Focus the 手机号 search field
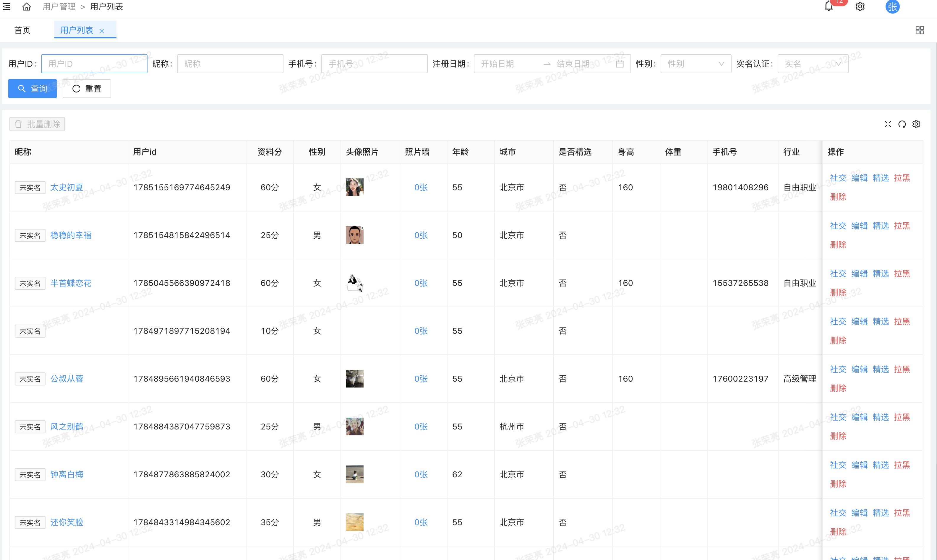The height and width of the screenshot is (560, 937). click(x=374, y=64)
